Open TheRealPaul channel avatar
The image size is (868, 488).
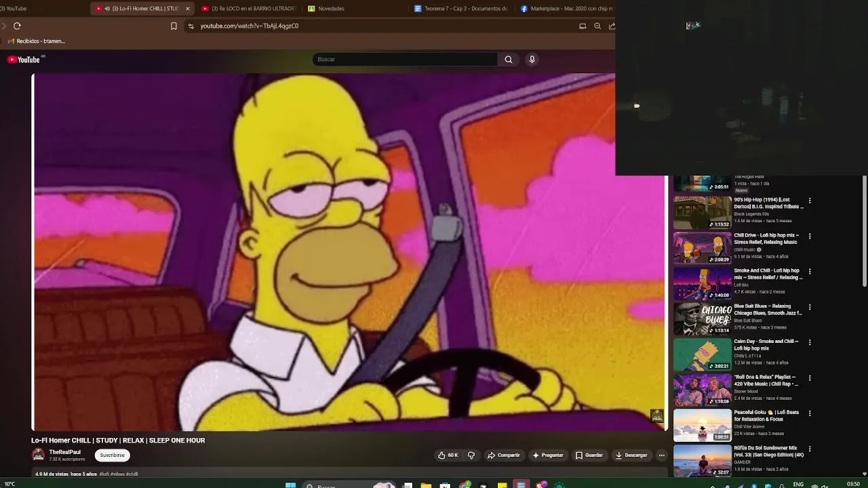(38, 455)
